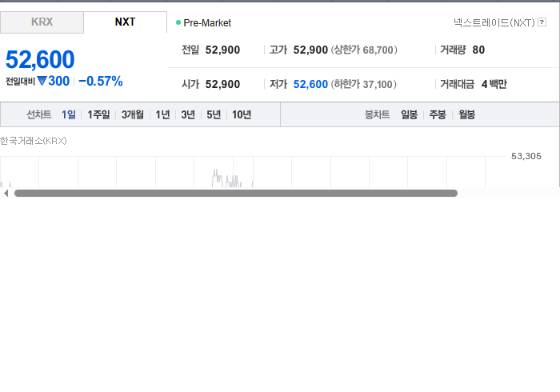The width and height of the screenshot is (560, 392).
Task: Select the 1년 line chart period
Action: [162, 114]
